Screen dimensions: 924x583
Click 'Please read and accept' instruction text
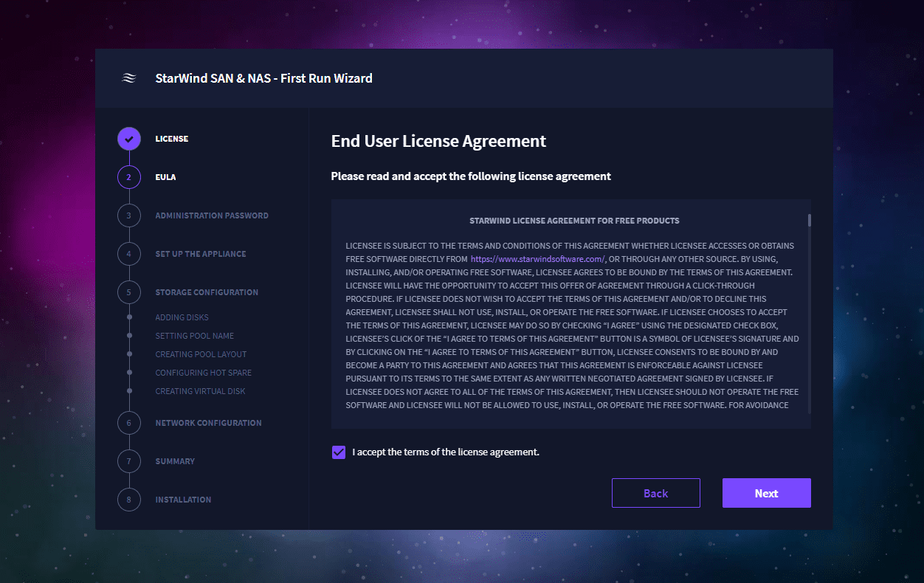(471, 176)
